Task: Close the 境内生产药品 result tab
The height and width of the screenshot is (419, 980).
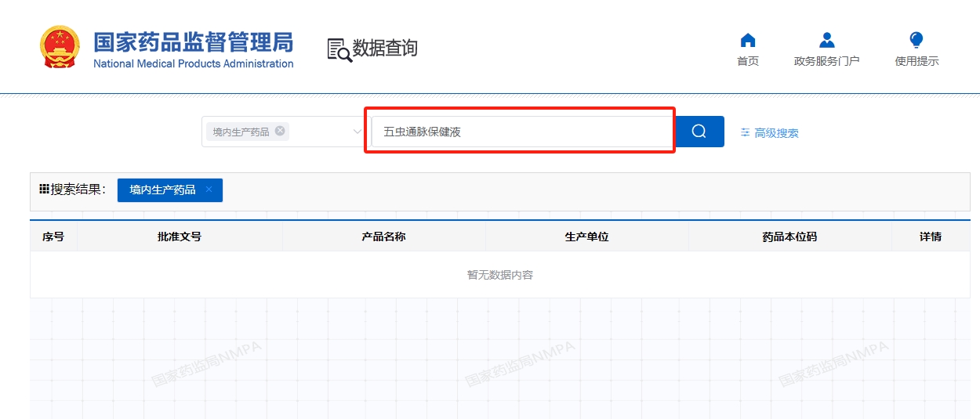Action: click(209, 190)
